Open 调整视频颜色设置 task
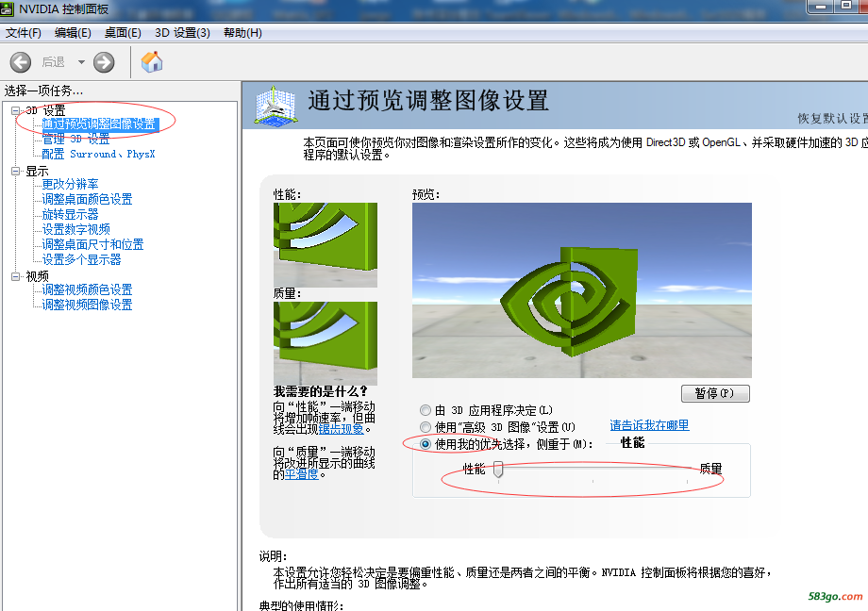Image resolution: width=868 pixels, height=611 pixels. pos(87,289)
